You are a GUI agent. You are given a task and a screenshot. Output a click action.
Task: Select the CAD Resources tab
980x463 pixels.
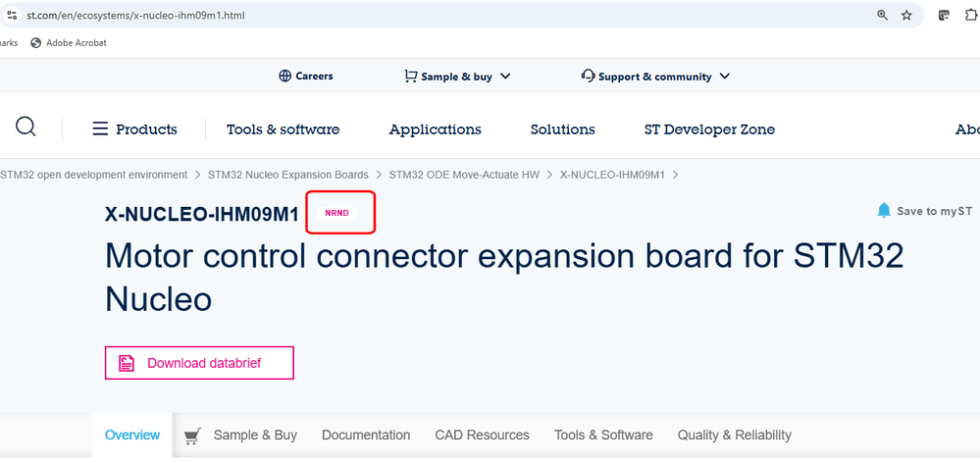(482, 435)
